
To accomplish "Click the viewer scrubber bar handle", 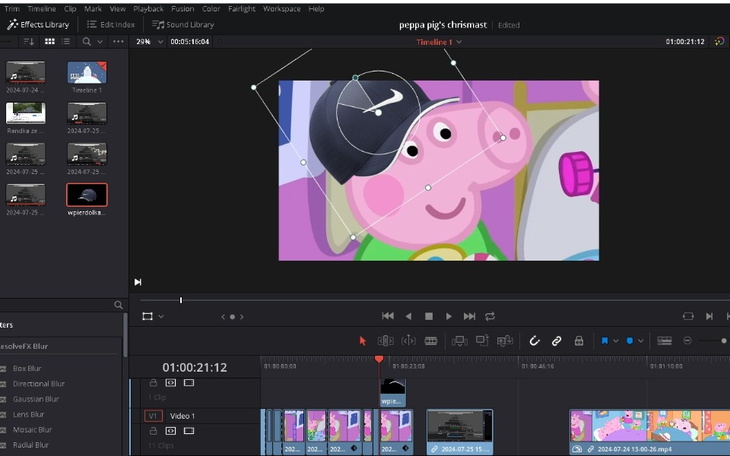I will click(181, 300).
